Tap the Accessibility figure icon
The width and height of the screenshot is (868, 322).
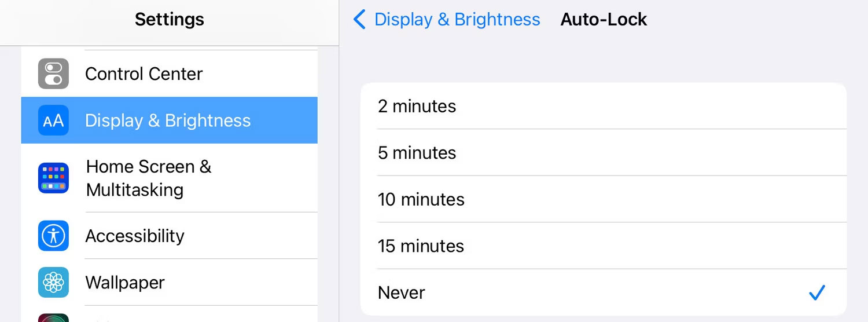[x=53, y=236]
